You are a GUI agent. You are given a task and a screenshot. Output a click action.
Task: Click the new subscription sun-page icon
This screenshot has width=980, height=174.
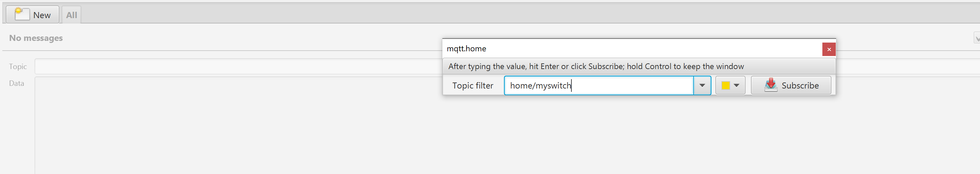point(22,14)
